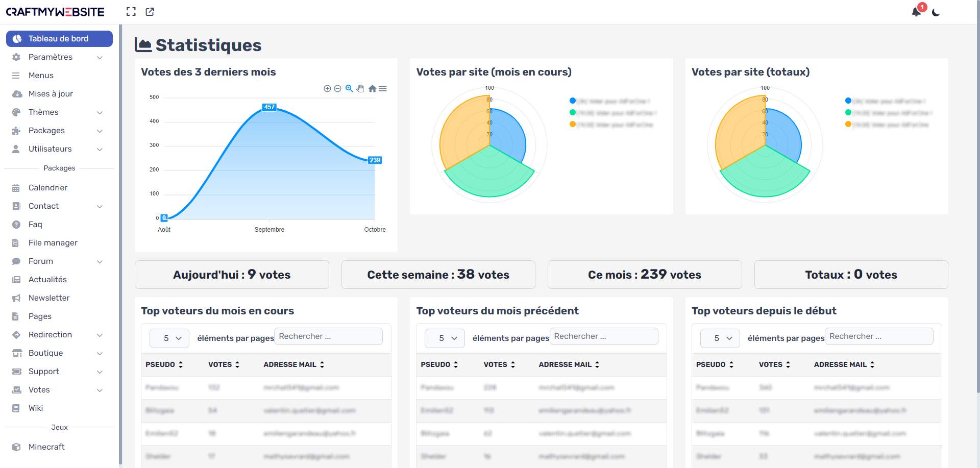Click the Thèmes palette icon

[x=16, y=112]
